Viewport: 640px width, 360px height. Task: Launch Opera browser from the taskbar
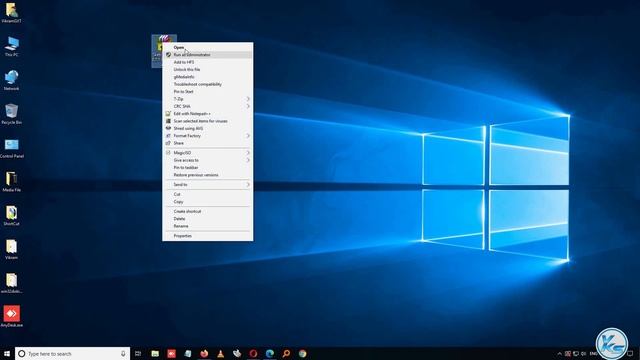[253, 353]
